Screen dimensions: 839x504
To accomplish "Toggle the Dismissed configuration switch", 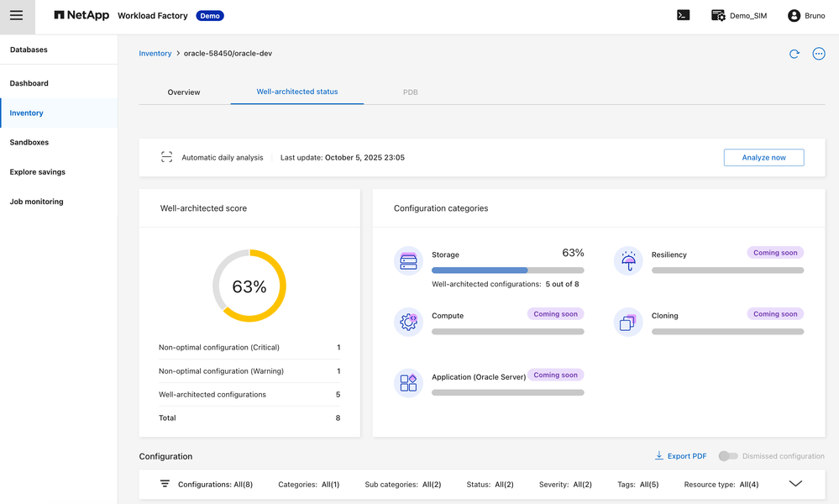I will (x=728, y=456).
